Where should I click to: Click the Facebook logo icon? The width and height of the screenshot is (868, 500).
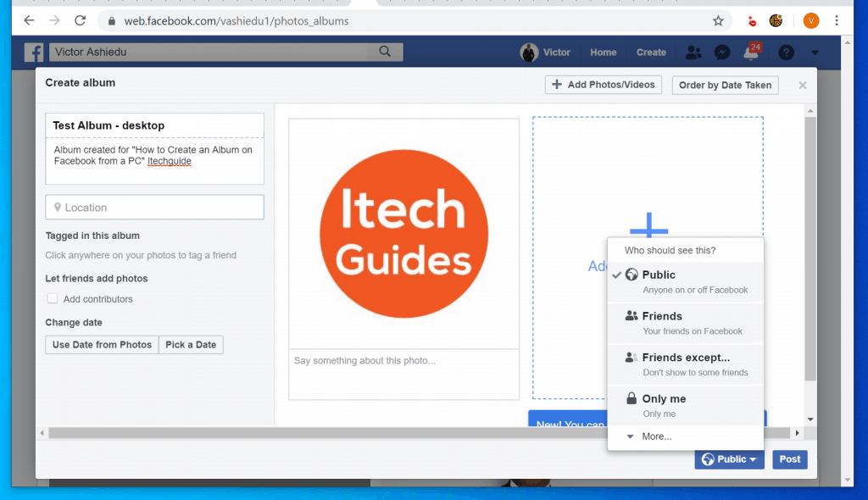[34, 52]
